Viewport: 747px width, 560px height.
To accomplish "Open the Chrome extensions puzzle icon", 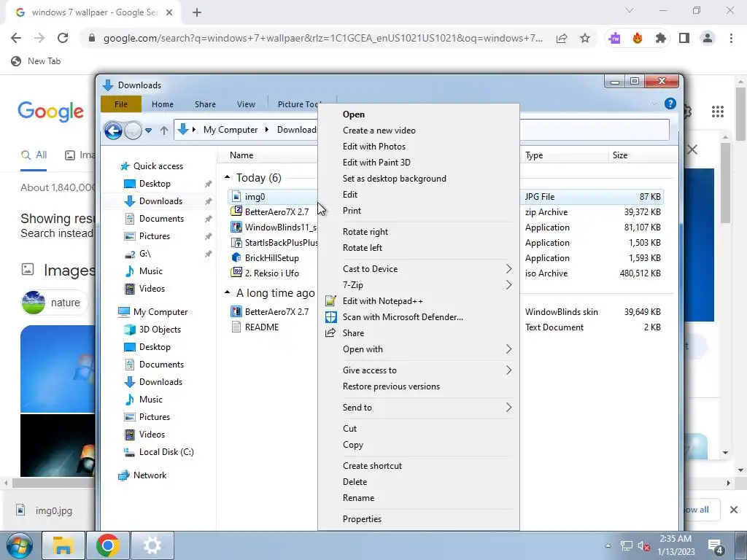I will pos(660,38).
